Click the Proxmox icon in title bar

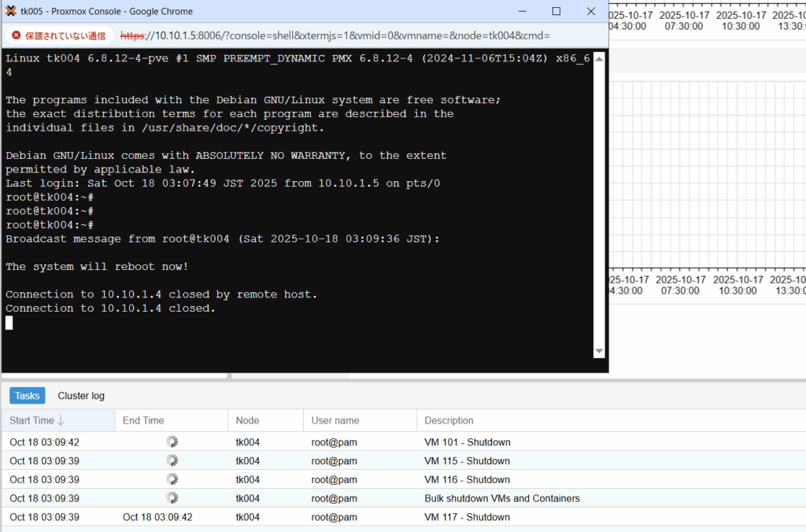click(x=11, y=11)
